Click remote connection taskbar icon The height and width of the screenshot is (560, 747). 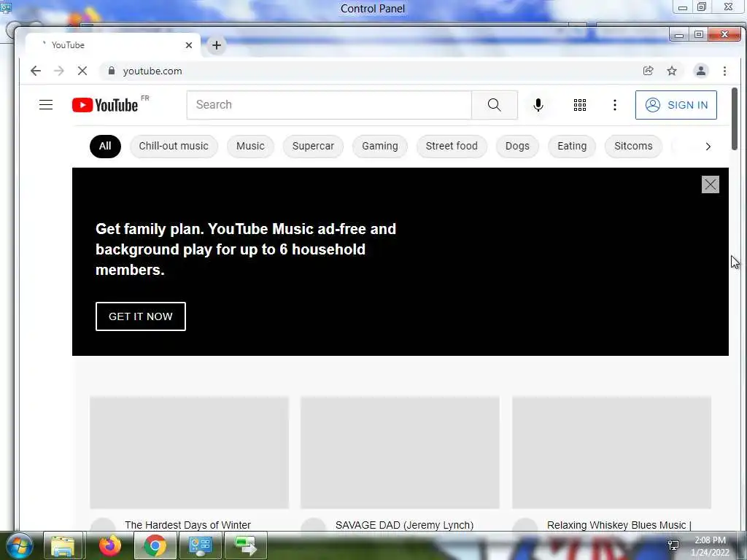[x=246, y=545]
